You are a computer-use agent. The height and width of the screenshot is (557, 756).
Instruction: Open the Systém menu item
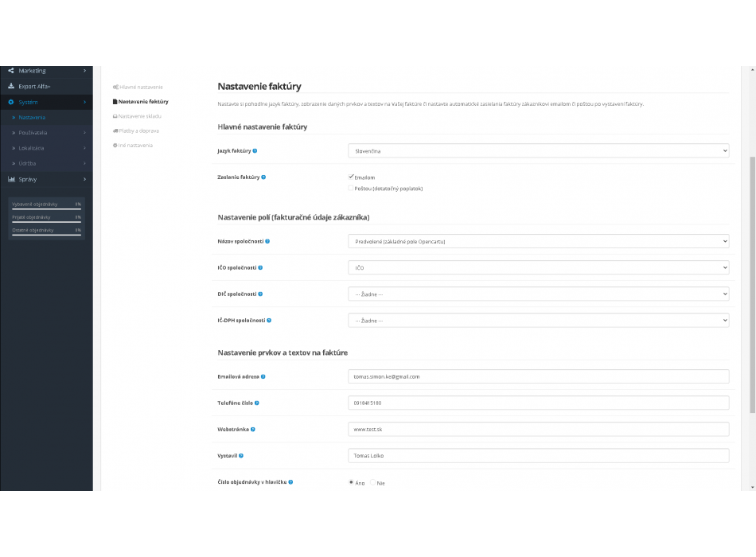pos(46,102)
